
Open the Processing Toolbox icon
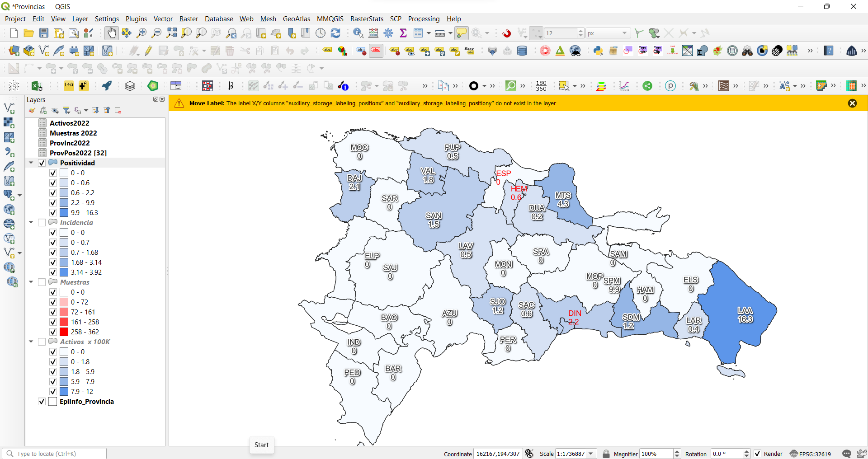(389, 33)
